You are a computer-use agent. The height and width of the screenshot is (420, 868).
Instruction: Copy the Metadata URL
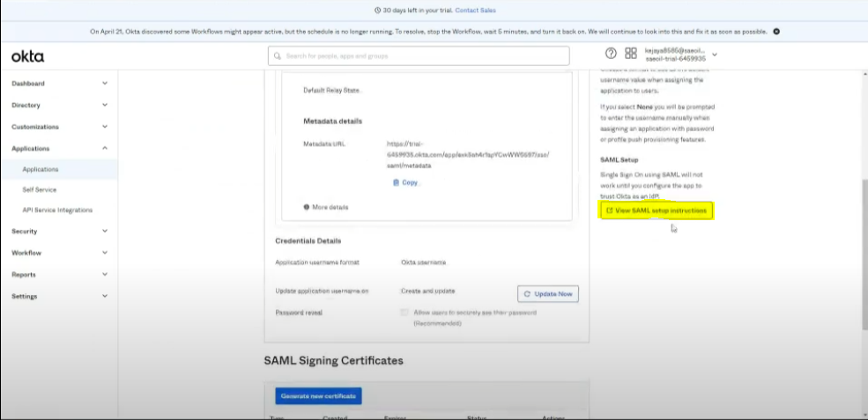tap(405, 182)
